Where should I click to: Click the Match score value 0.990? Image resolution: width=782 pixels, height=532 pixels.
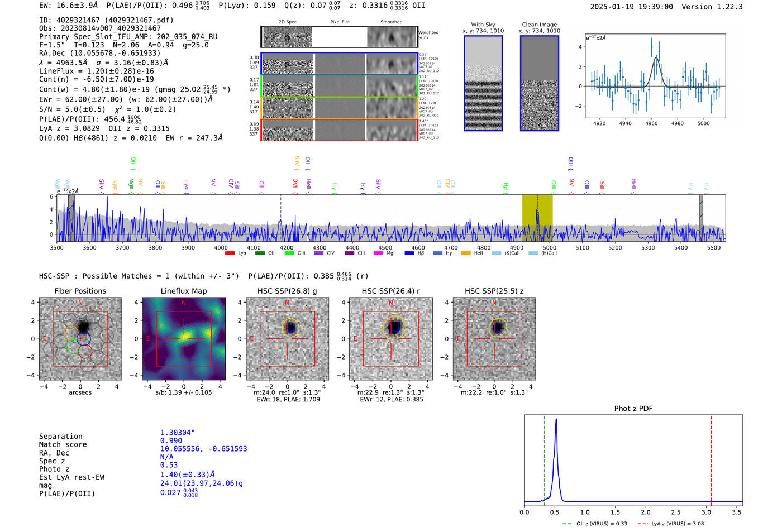(x=171, y=441)
